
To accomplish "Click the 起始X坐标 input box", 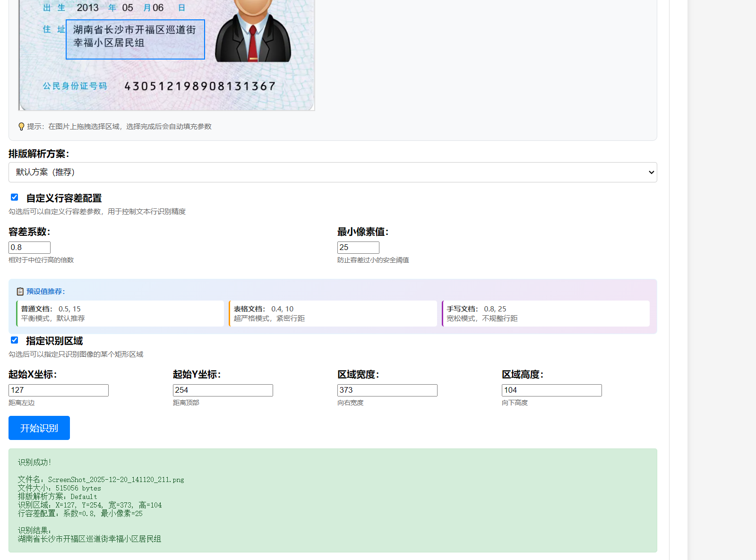I will pos(59,390).
